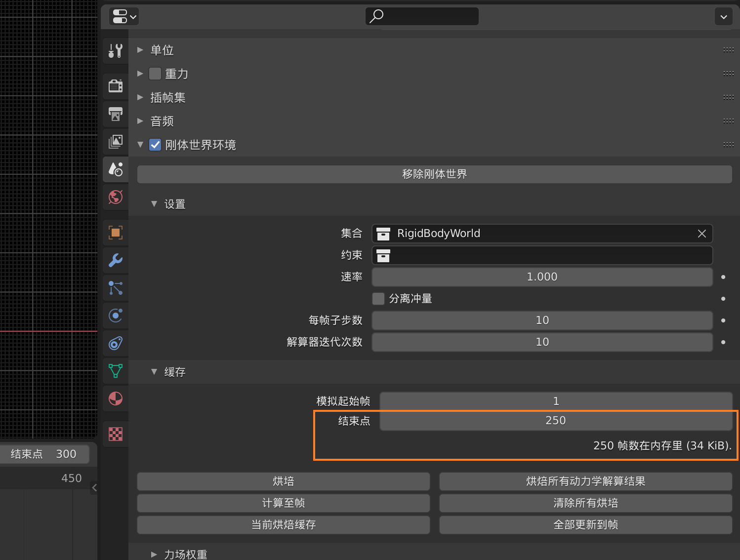Click the 计算至帧 button
Image resolution: width=740 pixels, height=560 pixels.
(x=284, y=503)
